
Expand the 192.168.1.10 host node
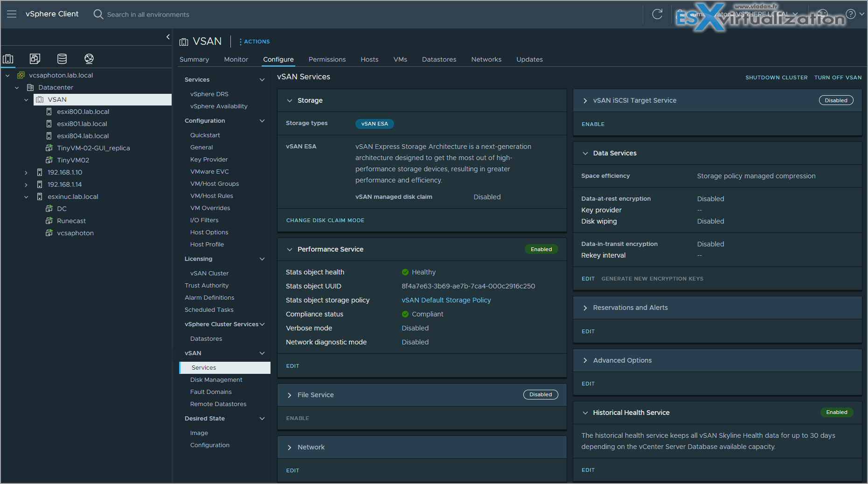(x=26, y=173)
